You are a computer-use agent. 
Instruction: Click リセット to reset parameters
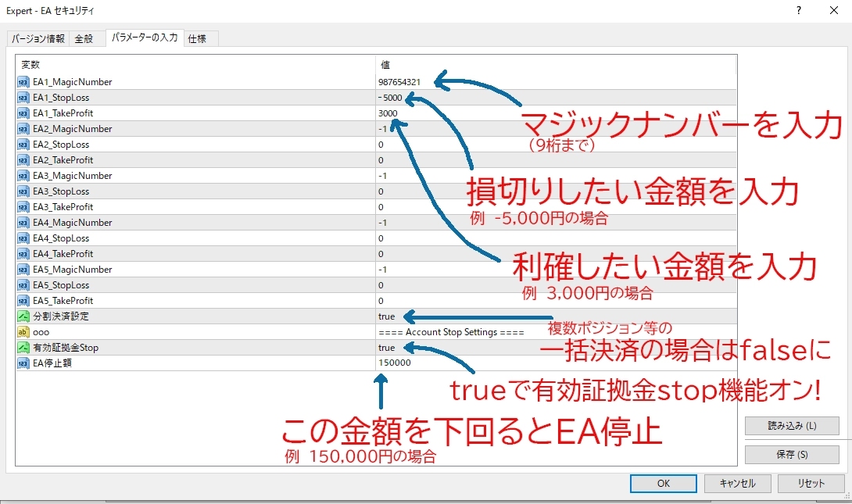811,483
